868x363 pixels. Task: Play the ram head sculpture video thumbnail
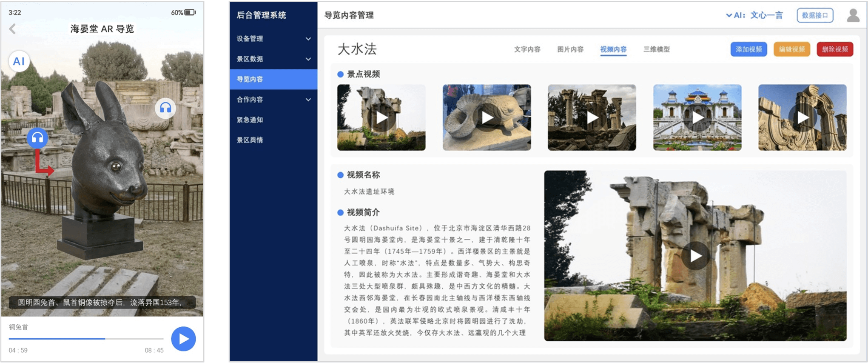pos(487,117)
